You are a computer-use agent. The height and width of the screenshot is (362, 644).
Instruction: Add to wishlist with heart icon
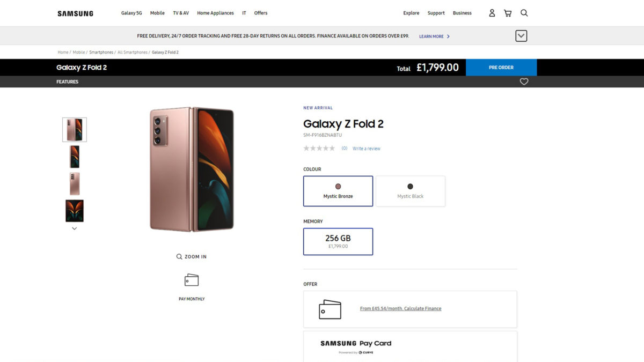pos(524,82)
